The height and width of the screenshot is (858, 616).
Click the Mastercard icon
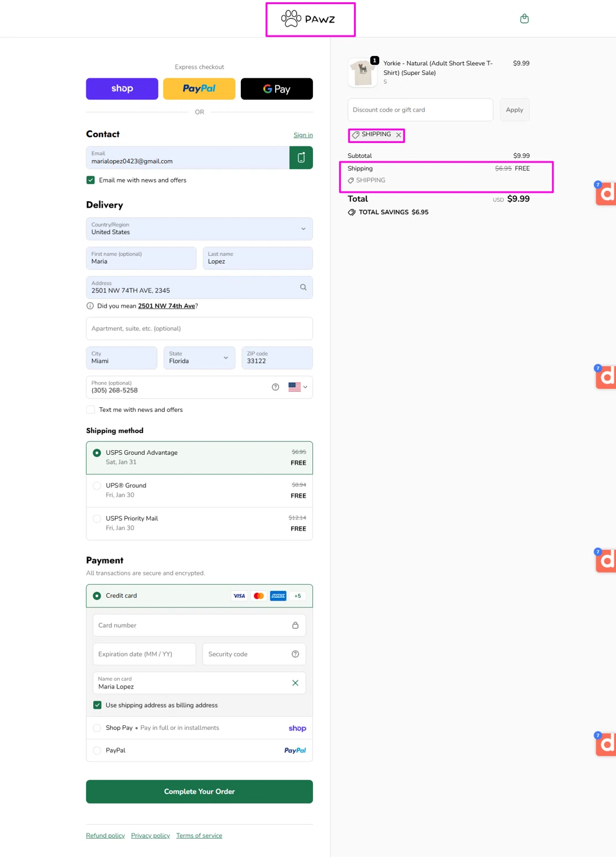[x=259, y=596]
